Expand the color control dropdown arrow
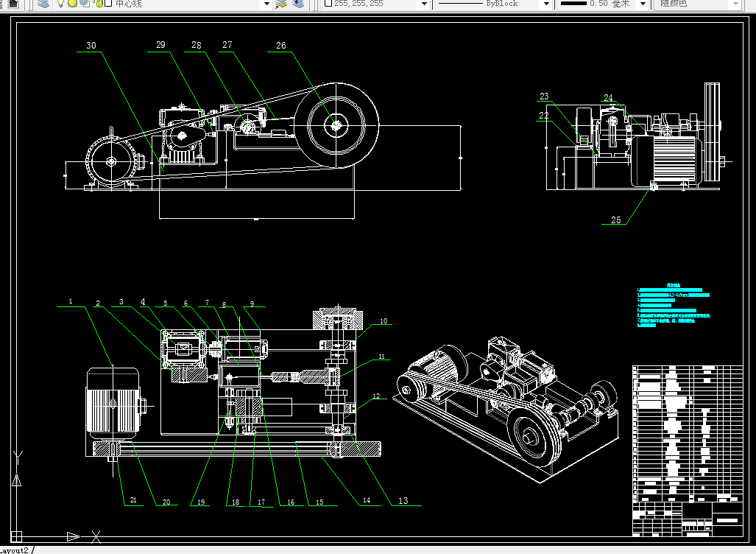The height and width of the screenshot is (554, 756). 424,4
